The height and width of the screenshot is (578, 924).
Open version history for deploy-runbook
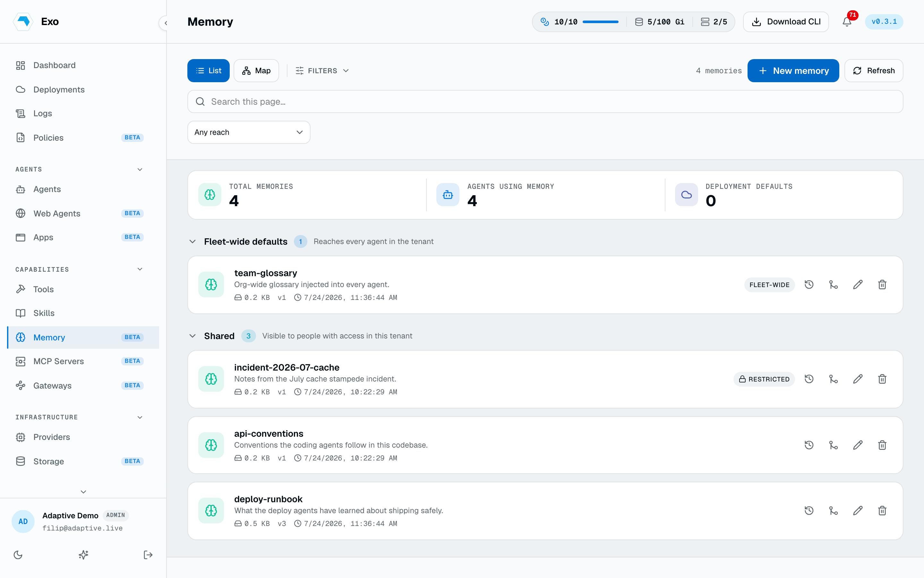click(809, 510)
